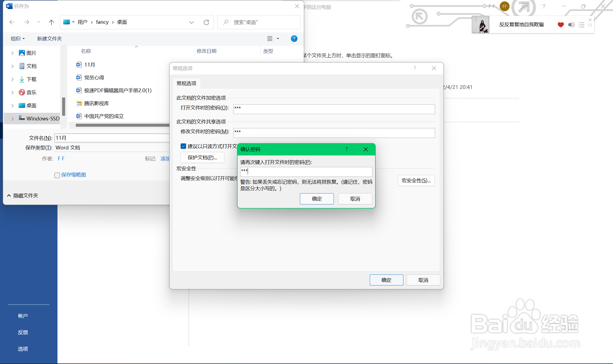Open help in 常规选项 dialog

pyautogui.click(x=415, y=68)
